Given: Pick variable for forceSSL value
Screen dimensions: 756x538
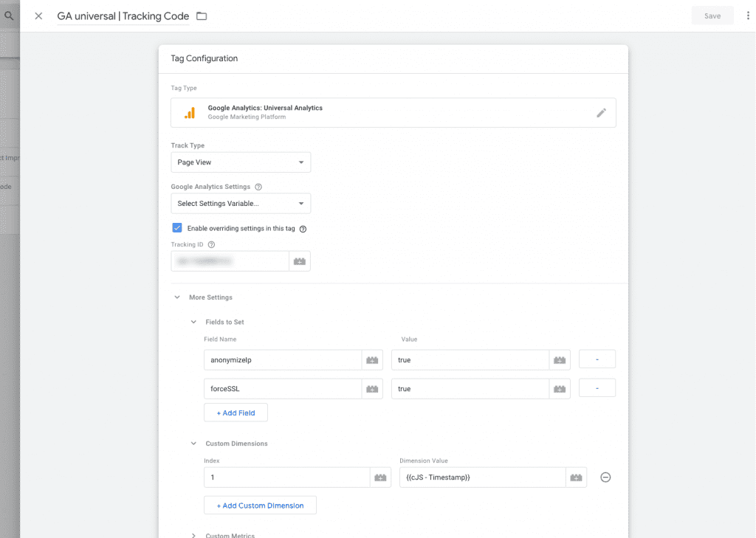Looking at the screenshot, I should coord(560,389).
